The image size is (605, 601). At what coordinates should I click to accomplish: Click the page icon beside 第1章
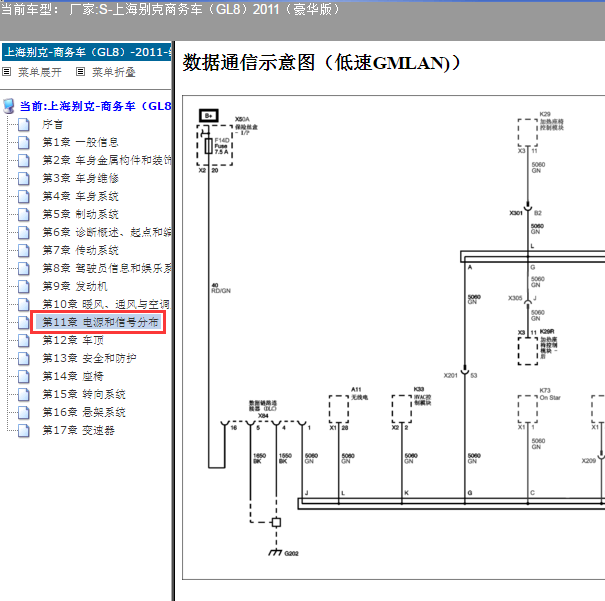tap(24, 142)
